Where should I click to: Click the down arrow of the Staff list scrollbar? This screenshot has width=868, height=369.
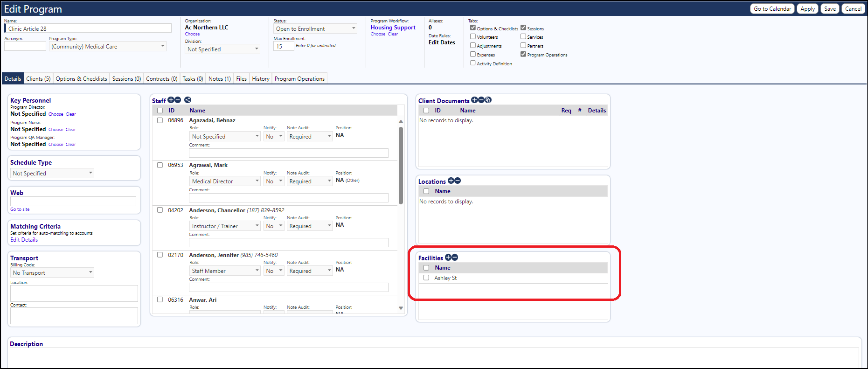click(401, 308)
